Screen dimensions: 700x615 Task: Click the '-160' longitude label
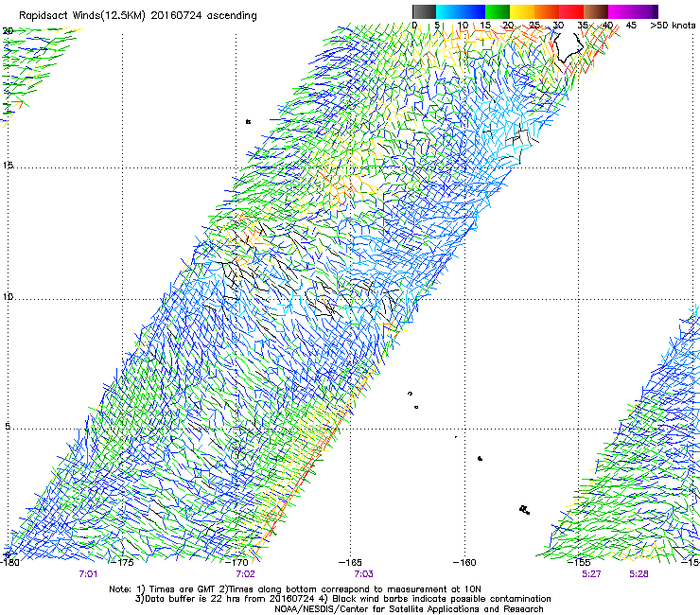tap(464, 563)
